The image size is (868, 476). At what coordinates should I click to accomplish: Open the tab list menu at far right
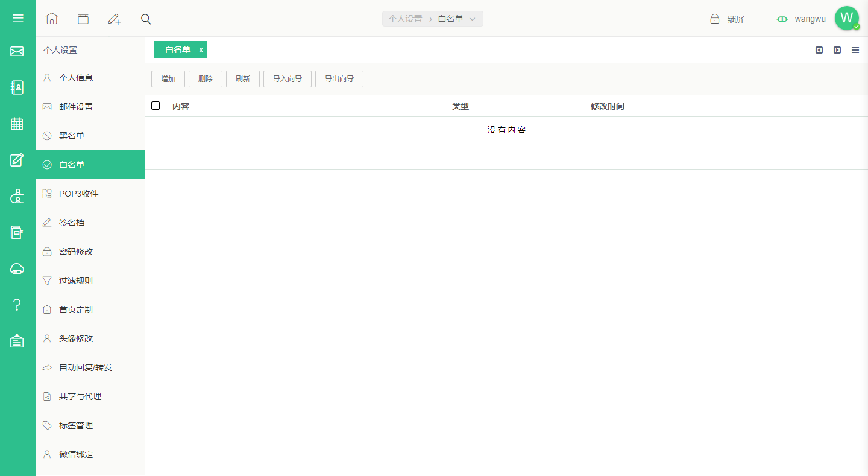point(855,50)
